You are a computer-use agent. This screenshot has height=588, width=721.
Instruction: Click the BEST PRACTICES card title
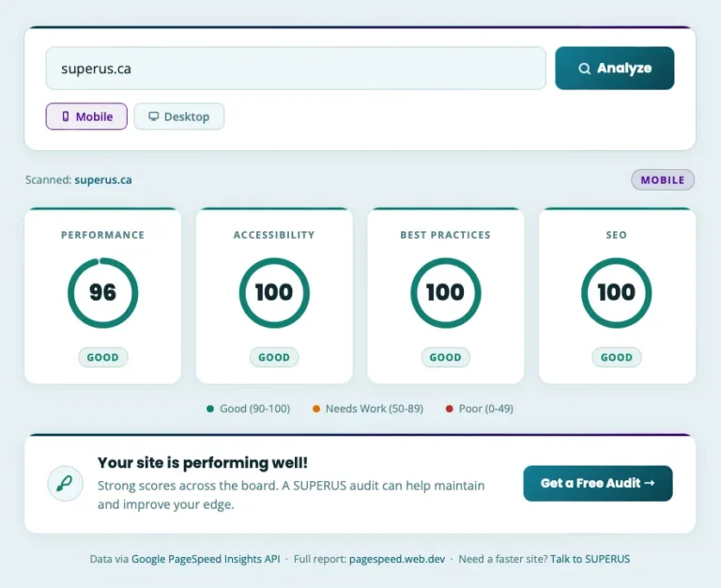click(445, 235)
